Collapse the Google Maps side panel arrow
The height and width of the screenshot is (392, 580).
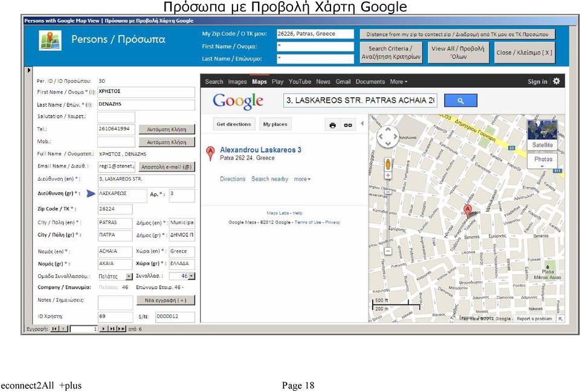coord(362,123)
